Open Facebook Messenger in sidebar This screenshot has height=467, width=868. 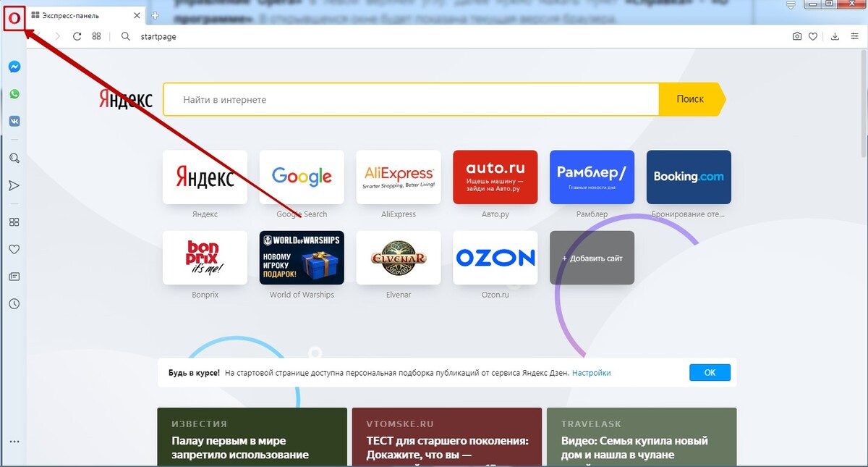(x=14, y=67)
